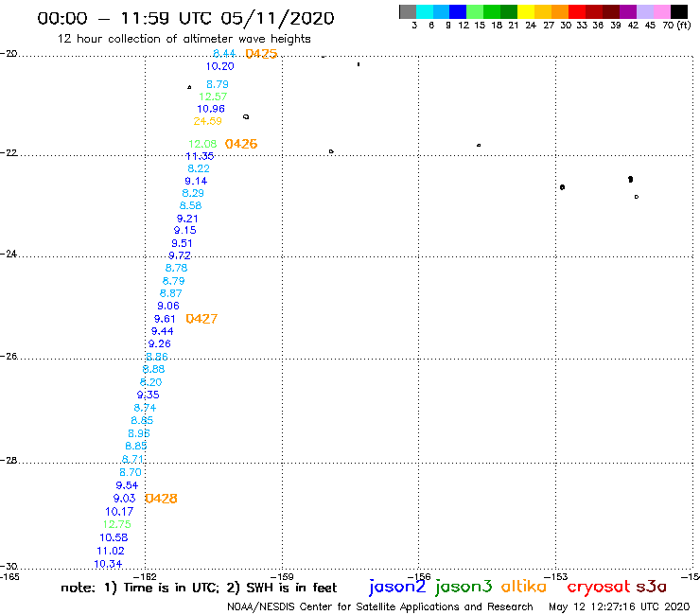Click the orange time stamp 0427
Screen dimensions: 700x615
click(x=201, y=319)
